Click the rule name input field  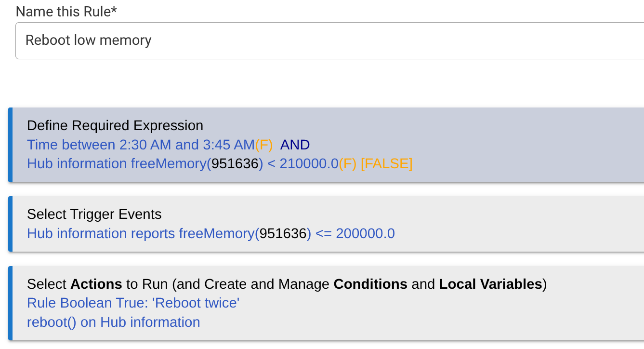tap(328, 40)
